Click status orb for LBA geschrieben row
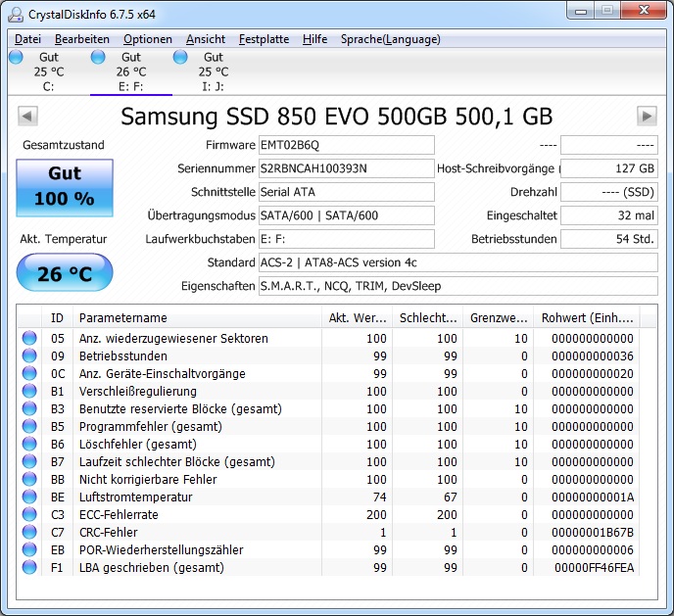Screen dimensions: 674x616 pyautogui.click(x=29, y=567)
